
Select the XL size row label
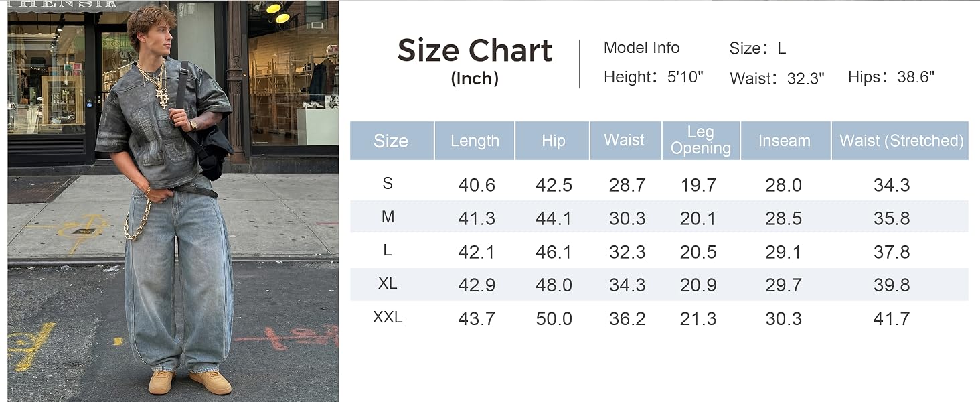point(388,283)
